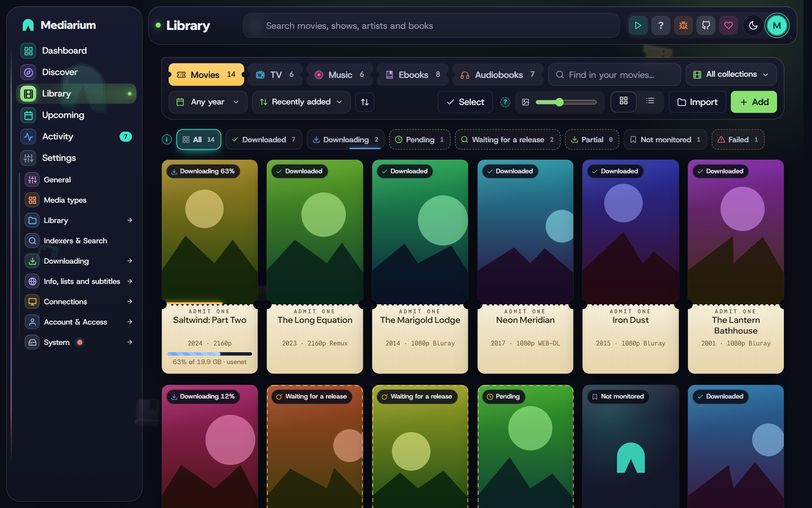Click the info icon before the All filter

pyautogui.click(x=167, y=139)
